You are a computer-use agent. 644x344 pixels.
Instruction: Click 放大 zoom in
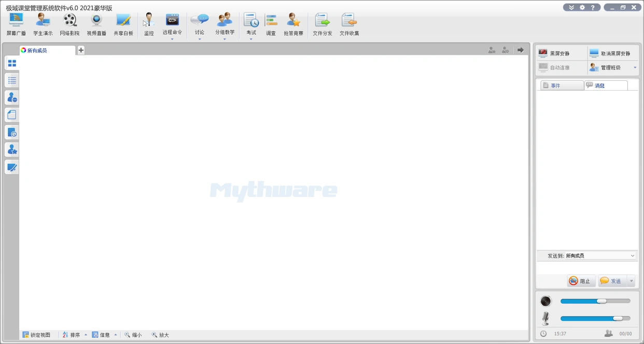point(160,335)
